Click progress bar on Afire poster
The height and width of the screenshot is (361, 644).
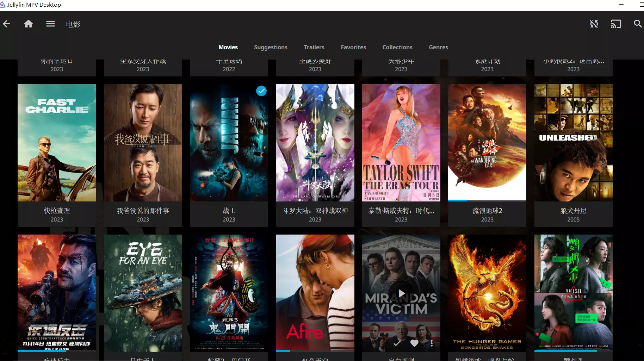point(315,351)
